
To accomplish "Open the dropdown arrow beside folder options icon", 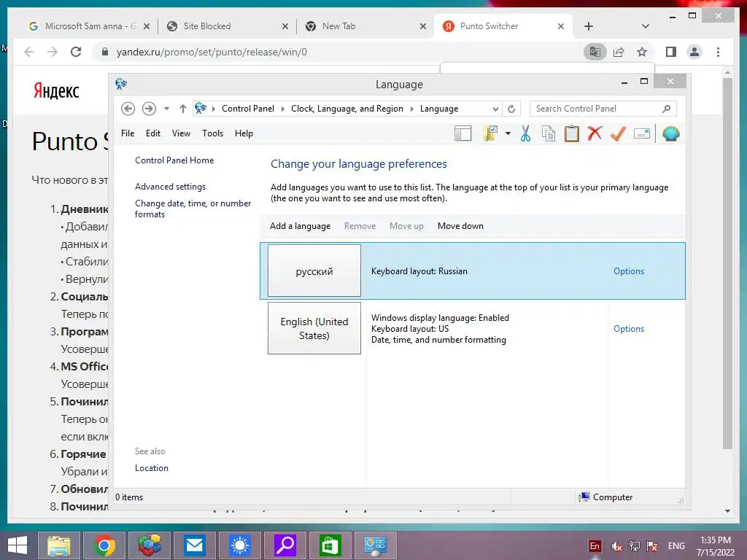I will tap(508, 134).
